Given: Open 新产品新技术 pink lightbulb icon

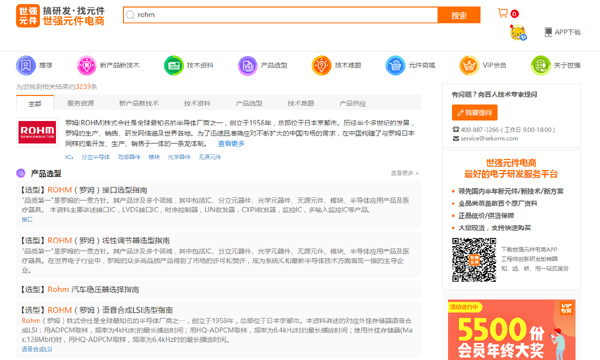Looking at the screenshot, I should tap(87, 65).
